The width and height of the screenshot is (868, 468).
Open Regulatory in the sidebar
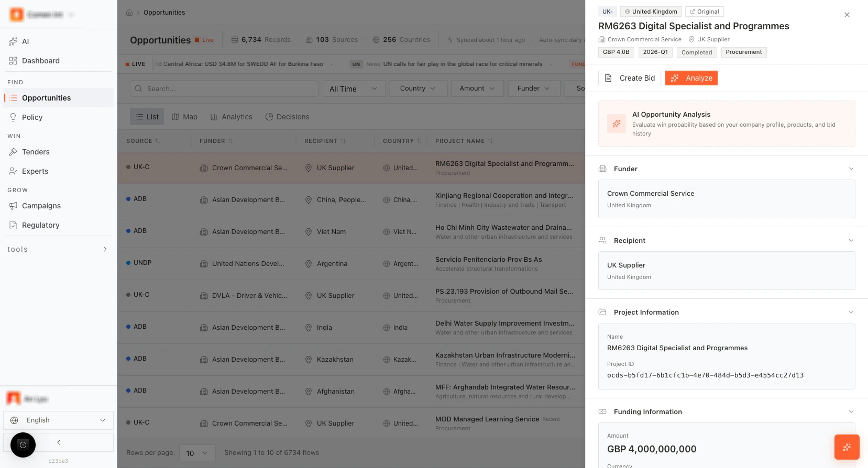click(58, 225)
